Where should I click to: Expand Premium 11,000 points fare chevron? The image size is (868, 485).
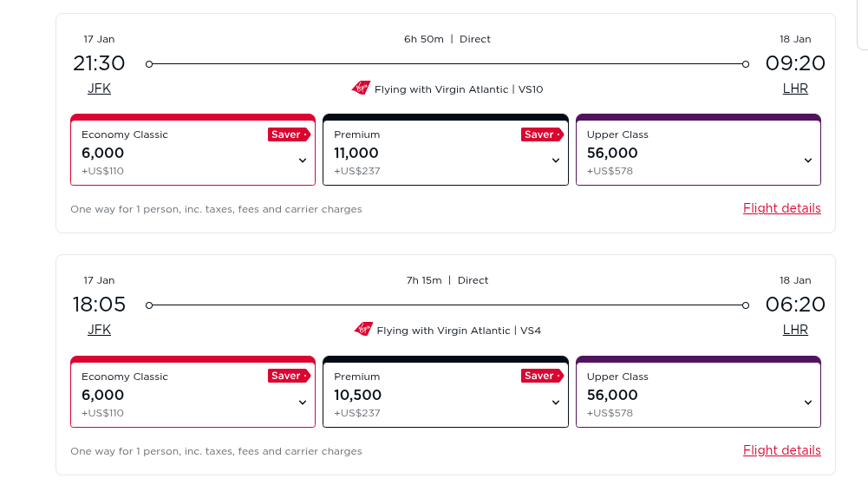[x=556, y=160]
